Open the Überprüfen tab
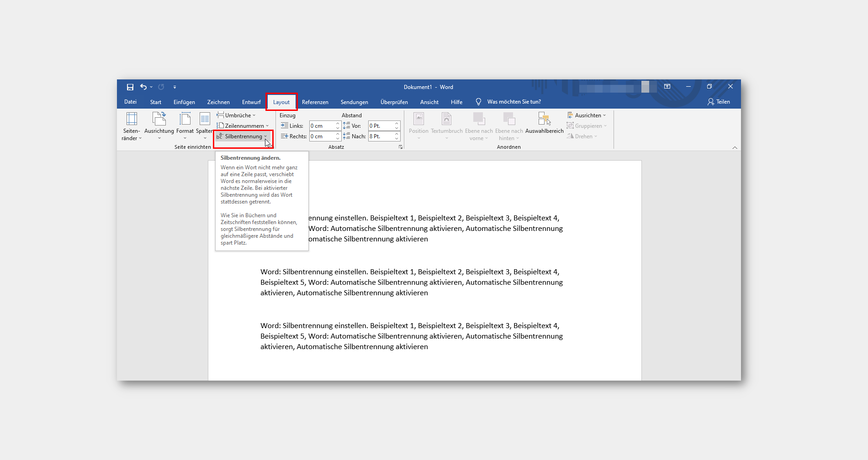 coord(394,102)
